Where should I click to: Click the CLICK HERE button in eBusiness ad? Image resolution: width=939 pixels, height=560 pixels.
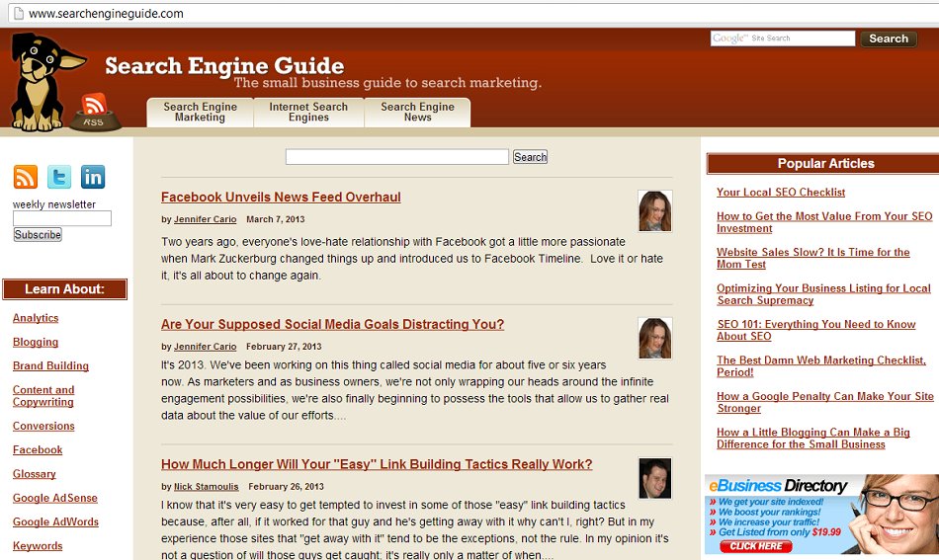756,546
